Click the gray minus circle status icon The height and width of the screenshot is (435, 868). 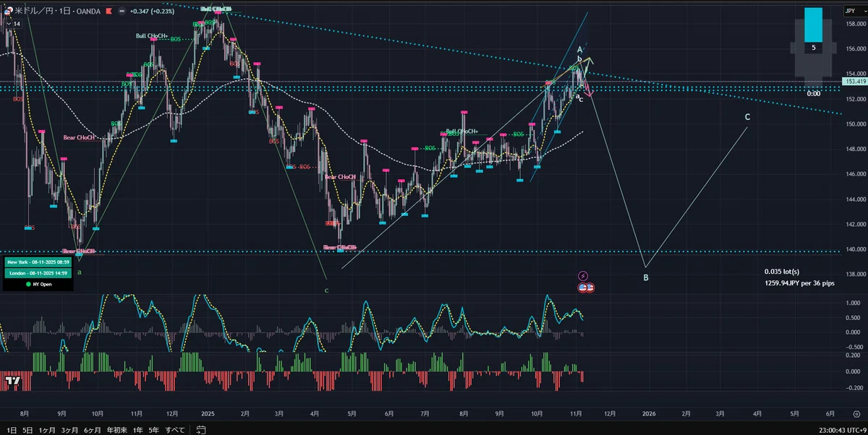point(122,12)
